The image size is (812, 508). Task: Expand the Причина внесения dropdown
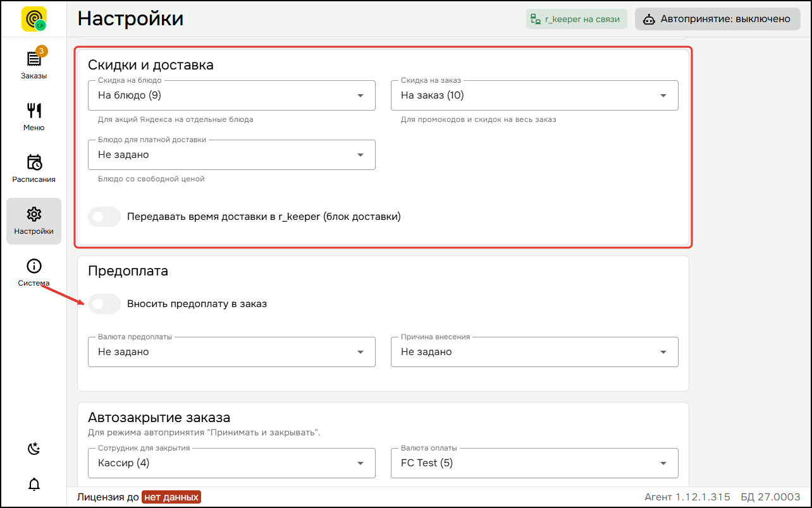coord(534,352)
